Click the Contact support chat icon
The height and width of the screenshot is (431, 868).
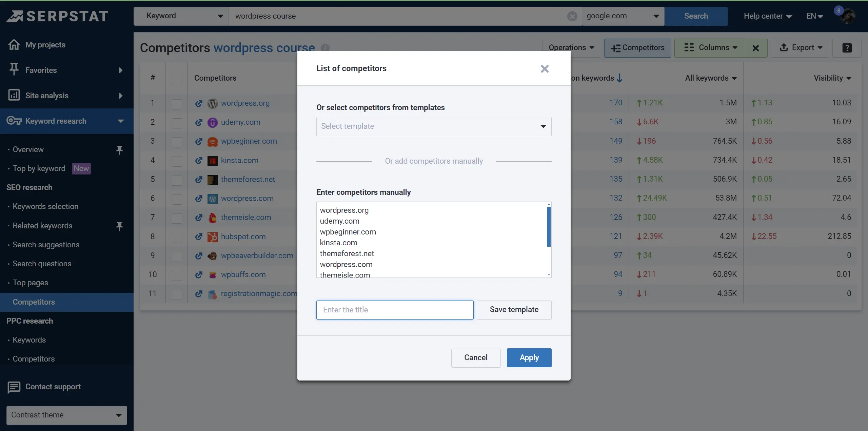tap(14, 387)
